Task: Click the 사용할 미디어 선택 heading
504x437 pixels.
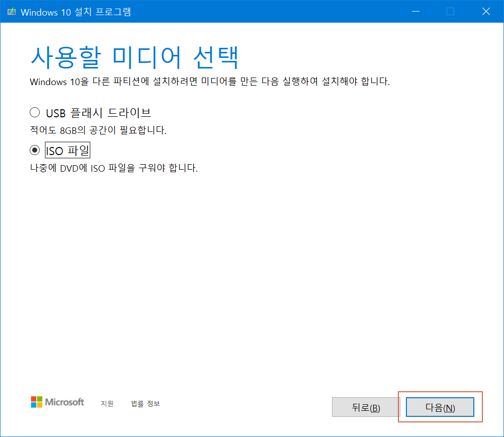Action: coord(135,57)
